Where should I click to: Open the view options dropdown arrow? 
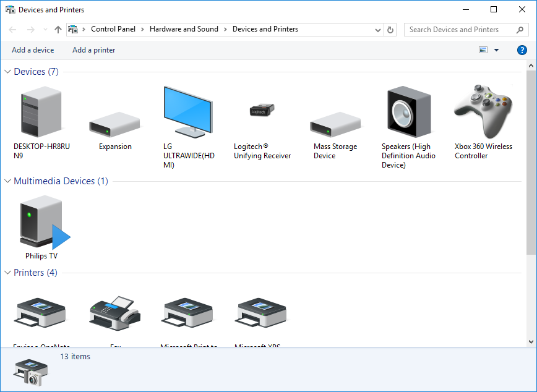click(x=496, y=50)
